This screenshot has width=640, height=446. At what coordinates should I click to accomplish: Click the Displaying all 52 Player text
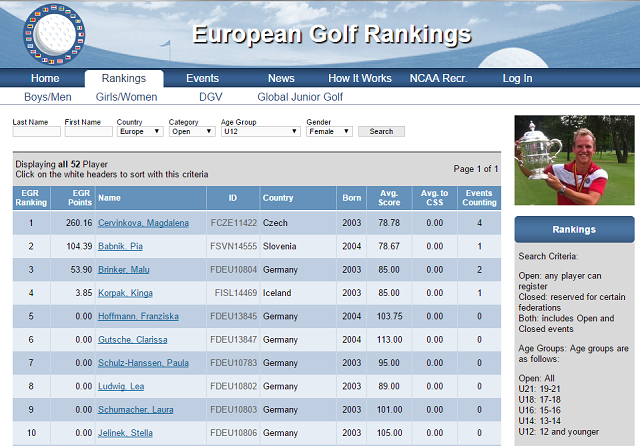click(x=62, y=164)
